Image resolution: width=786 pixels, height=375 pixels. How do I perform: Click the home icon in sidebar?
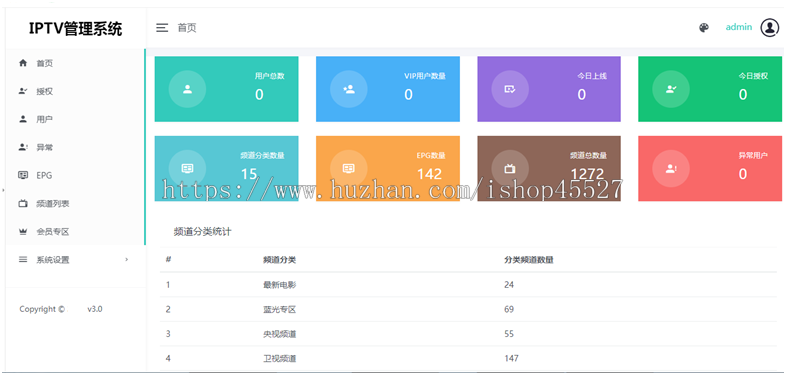[x=23, y=63]
